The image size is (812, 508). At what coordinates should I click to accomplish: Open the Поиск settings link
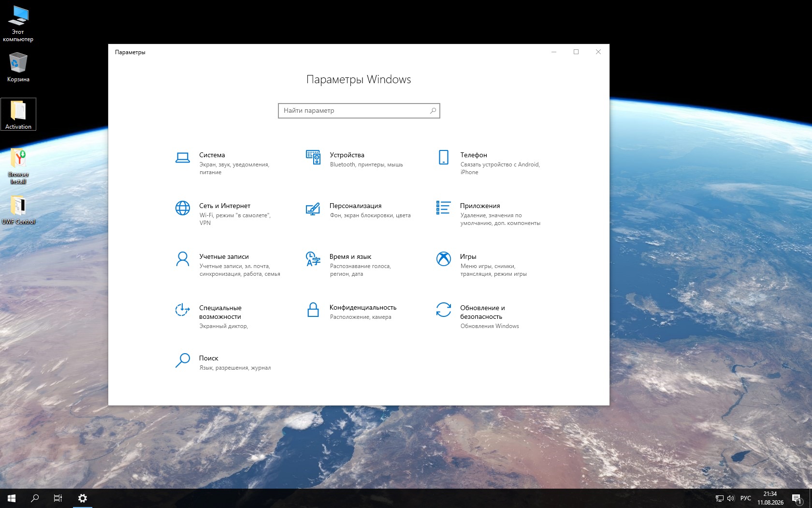tap(209, 359)
